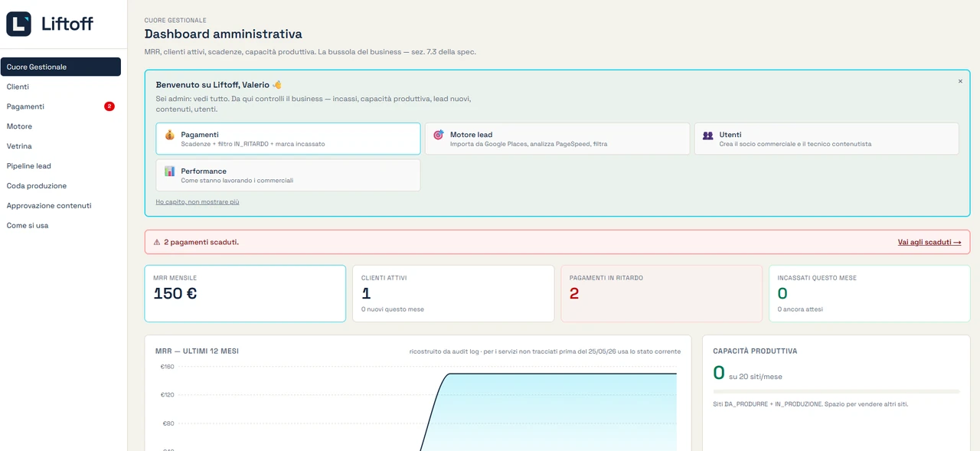Follow the 'Vai agli scaduti' link

click(929, 242)
